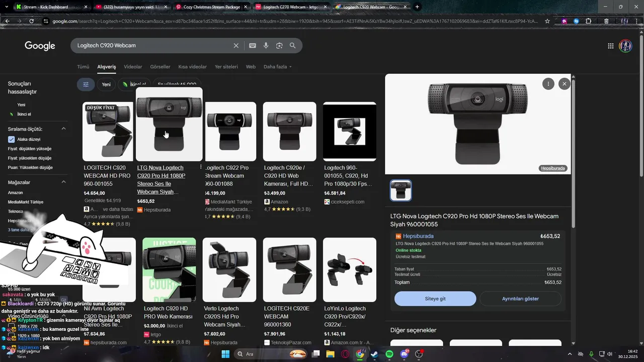Screen dimensions: 644x362
Task: Switch to the Yer siteleri tab
Action: [226, 67]
